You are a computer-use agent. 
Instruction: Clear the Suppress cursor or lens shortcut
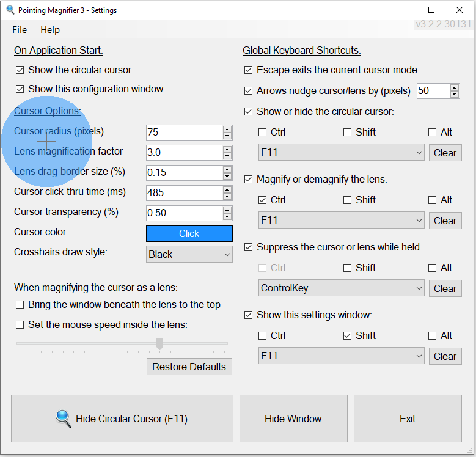(445, 288)
